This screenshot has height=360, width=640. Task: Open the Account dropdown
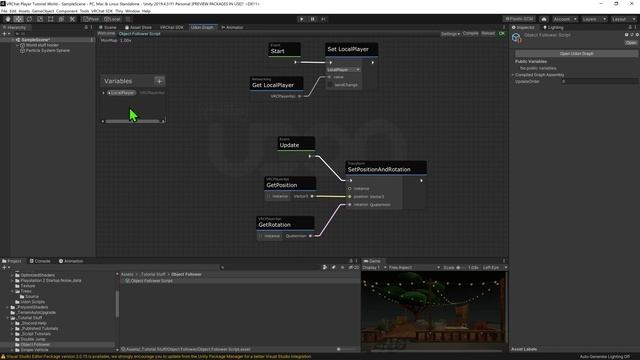point(565,19)
